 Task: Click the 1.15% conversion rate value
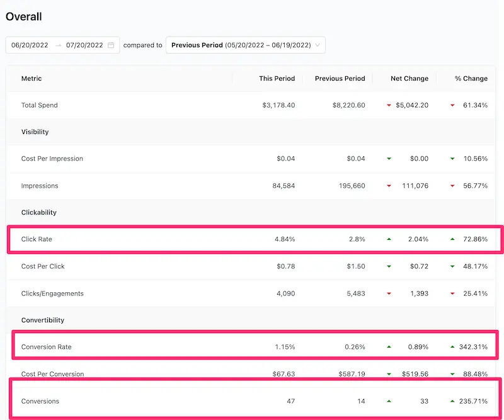pyautogui.click(x=285, y=347)
